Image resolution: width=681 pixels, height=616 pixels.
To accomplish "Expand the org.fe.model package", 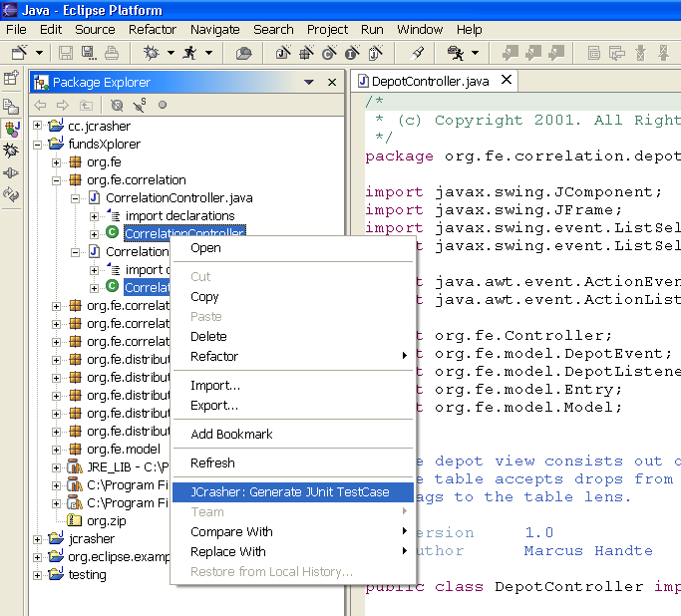I will 56,450.
